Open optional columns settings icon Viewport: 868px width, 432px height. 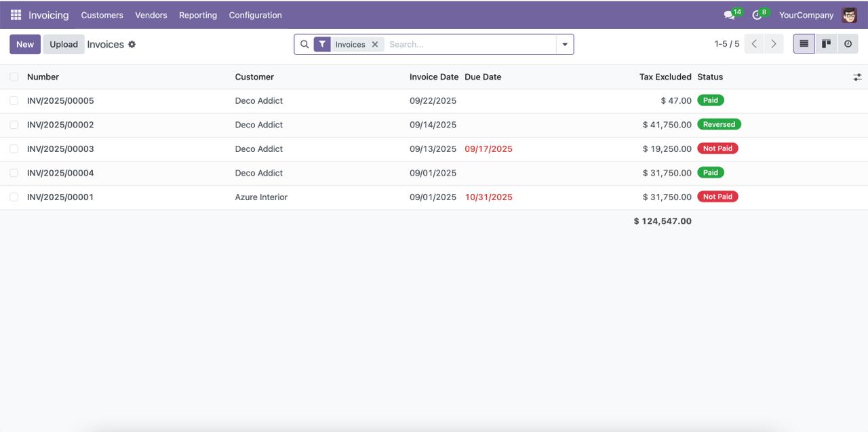[x=857, y=77]
